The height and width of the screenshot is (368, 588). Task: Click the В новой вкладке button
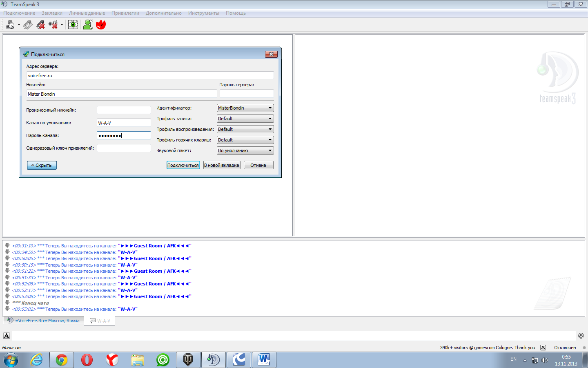pyautogui.click(x=222, y=165)
